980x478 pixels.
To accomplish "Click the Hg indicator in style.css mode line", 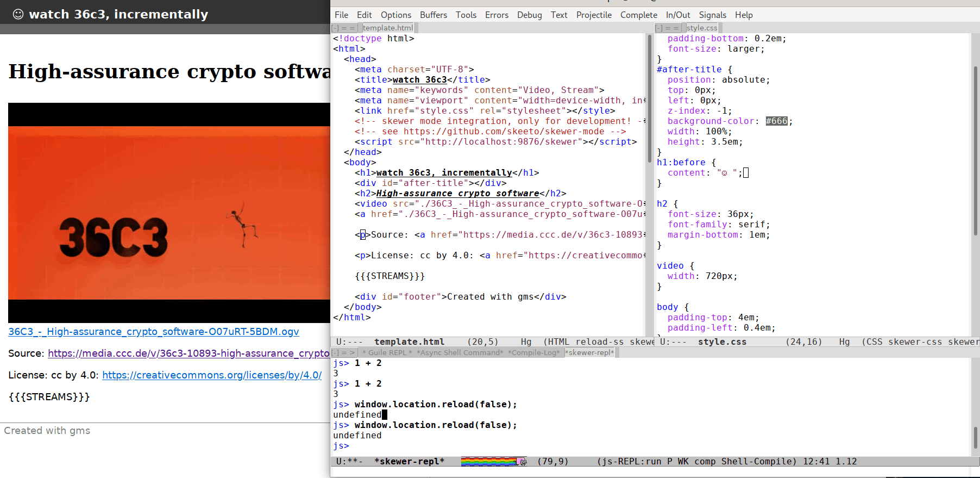I will click(844, 342).
